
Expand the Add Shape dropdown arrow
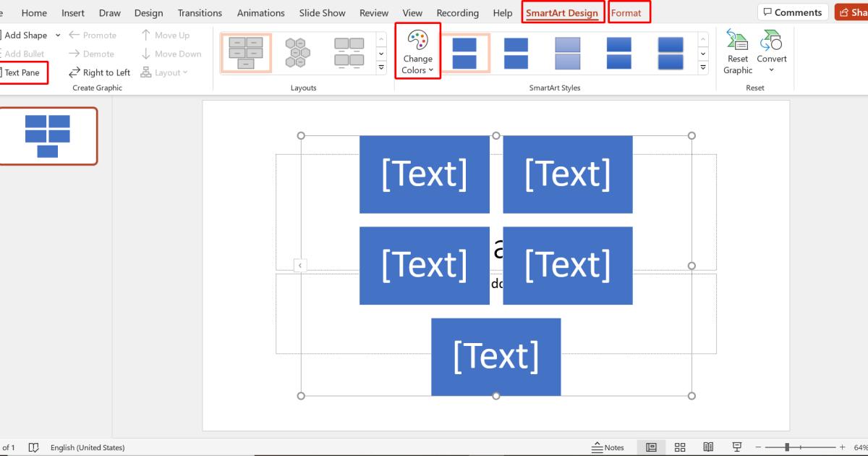click(58, 35)
